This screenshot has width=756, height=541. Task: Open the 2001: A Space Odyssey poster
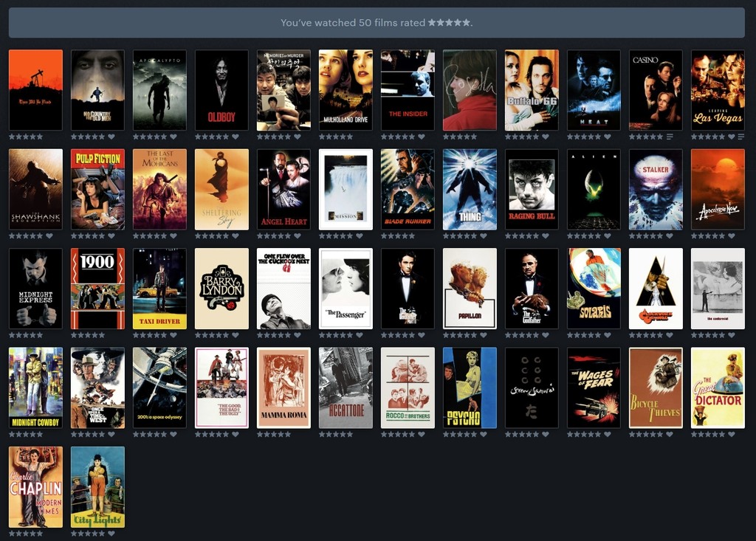pos(159,387)
